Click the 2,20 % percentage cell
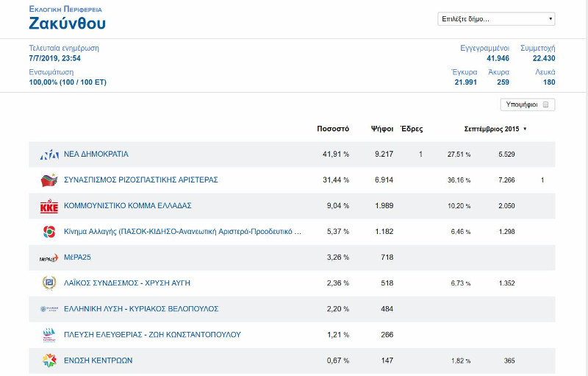This screenshot has width=588, height=376. pos(338,309)
